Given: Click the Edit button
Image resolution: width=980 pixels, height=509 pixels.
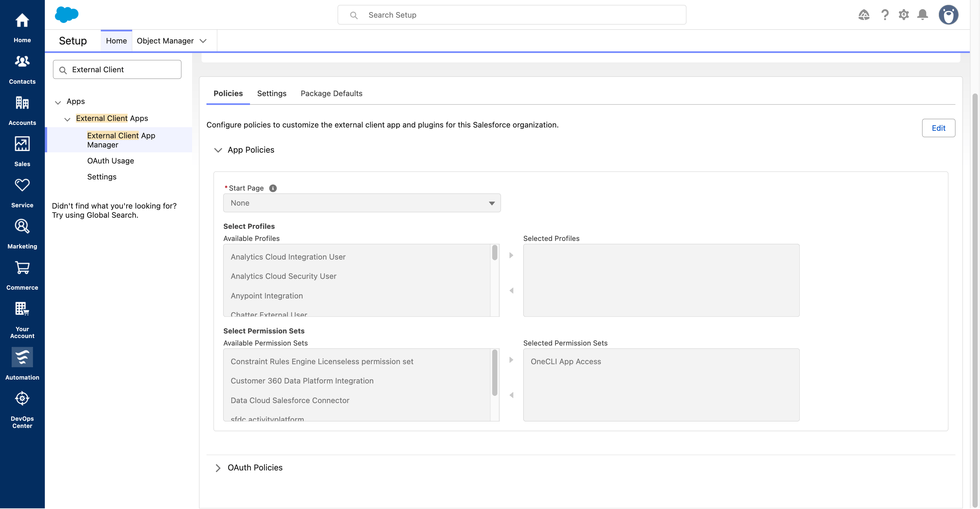Looking at the screenshot, I should (938, 128).
